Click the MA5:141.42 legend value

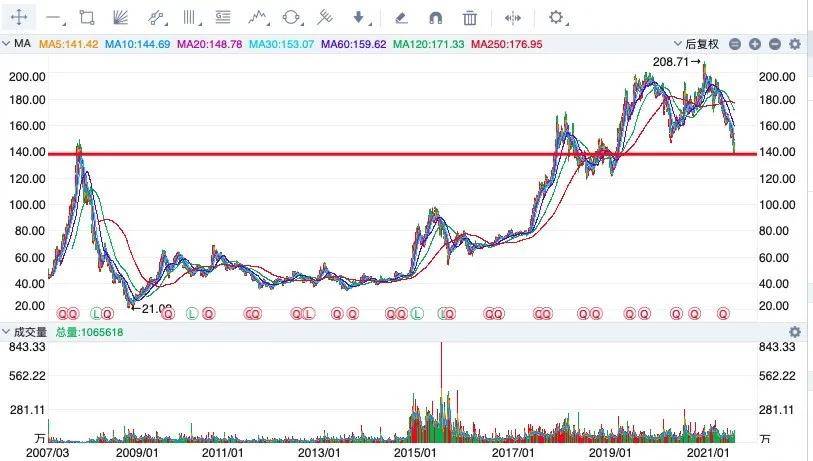[68, 44]
